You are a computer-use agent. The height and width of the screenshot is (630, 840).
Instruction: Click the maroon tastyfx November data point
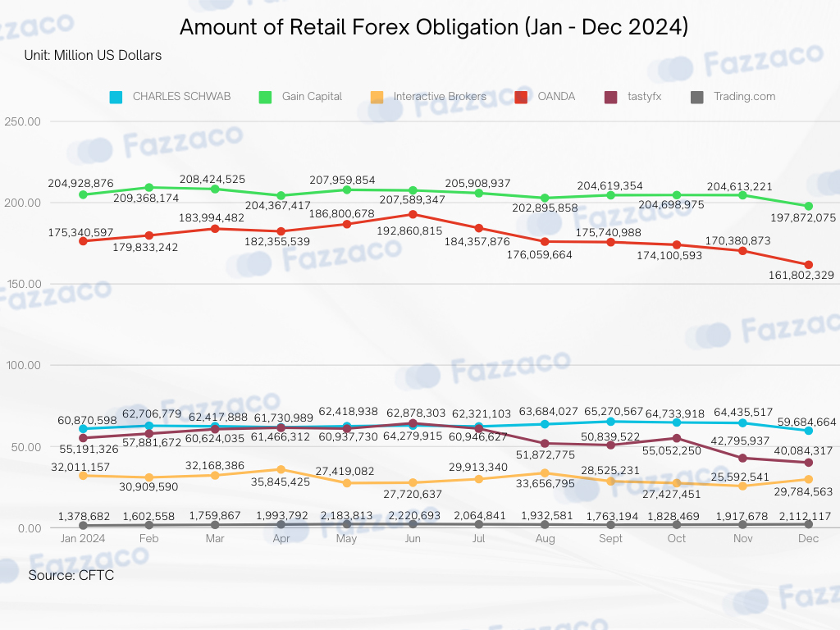[742, 458]
